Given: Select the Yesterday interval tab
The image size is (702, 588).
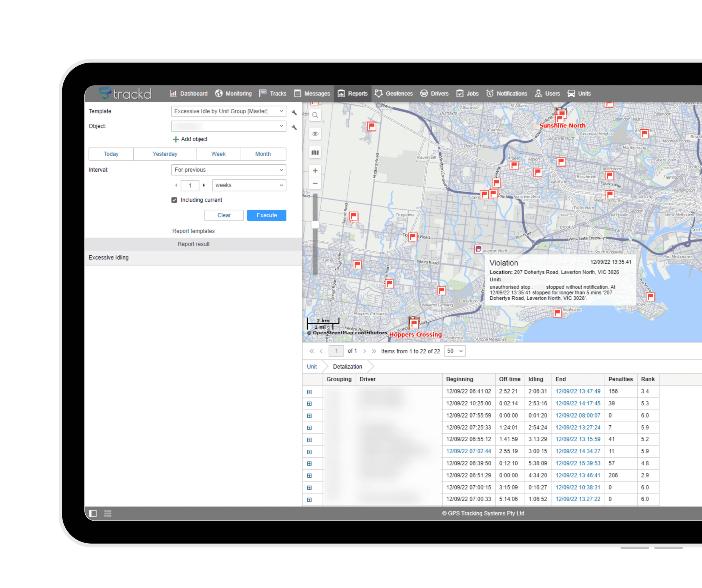Looking at the screenshot, I should click(x=165, y=154).
